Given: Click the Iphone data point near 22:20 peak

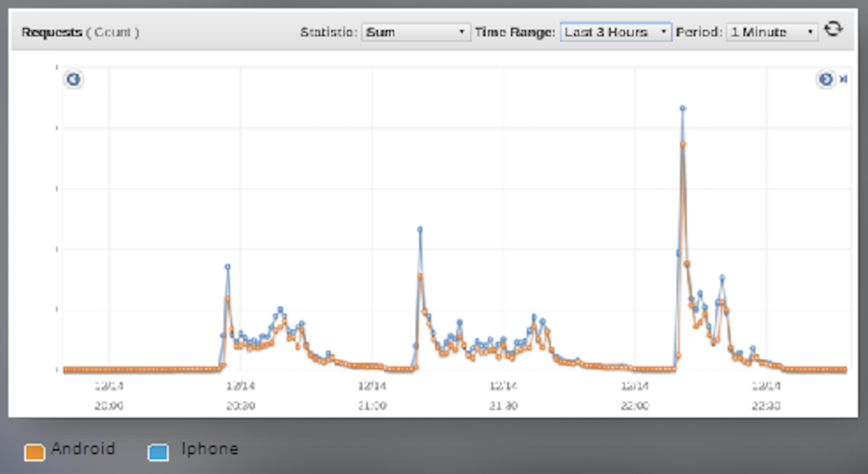Looking at the screenshot, I should [x=722, y=277].
